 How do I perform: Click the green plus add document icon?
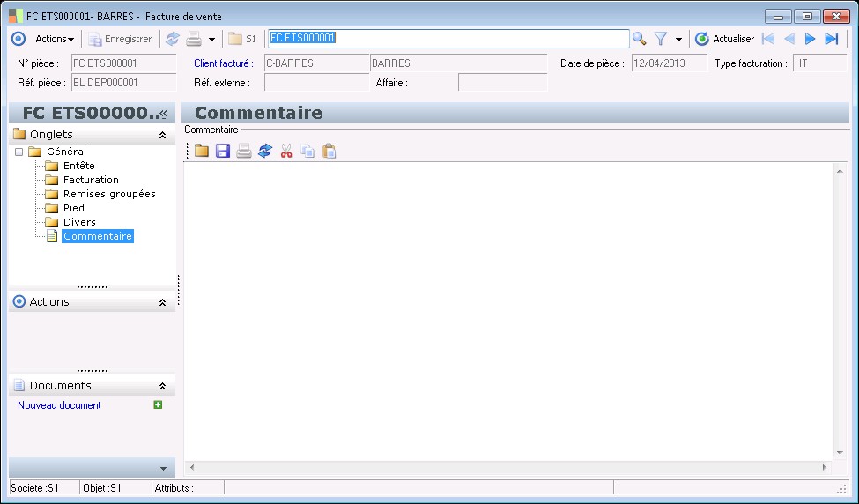coord(158,404)
